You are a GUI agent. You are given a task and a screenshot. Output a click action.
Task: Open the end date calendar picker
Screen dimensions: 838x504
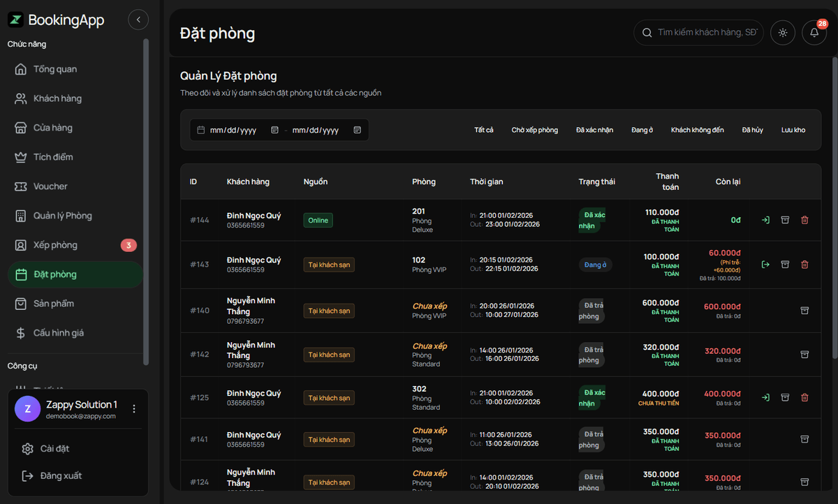(x=357, y=130)
